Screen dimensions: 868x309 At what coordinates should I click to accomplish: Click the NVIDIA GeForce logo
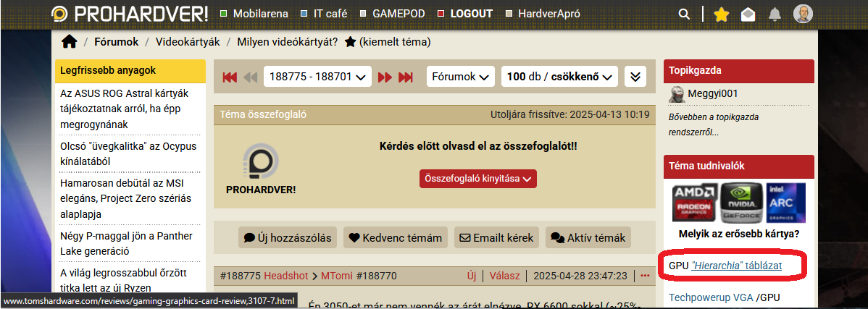point(741,203)
